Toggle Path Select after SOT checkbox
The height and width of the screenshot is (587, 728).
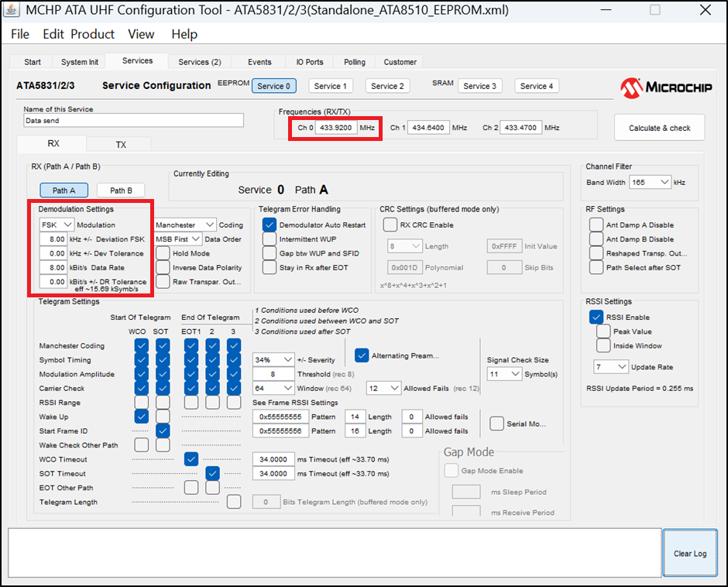596,267
